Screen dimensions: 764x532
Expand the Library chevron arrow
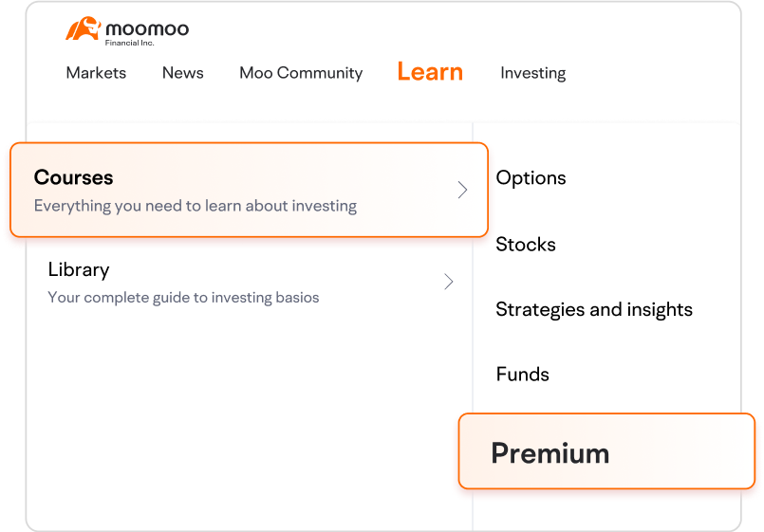(449, 282)
